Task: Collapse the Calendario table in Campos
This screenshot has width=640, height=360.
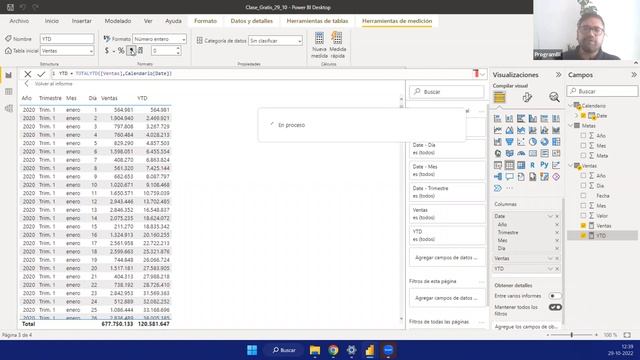Action: (570, 106)
